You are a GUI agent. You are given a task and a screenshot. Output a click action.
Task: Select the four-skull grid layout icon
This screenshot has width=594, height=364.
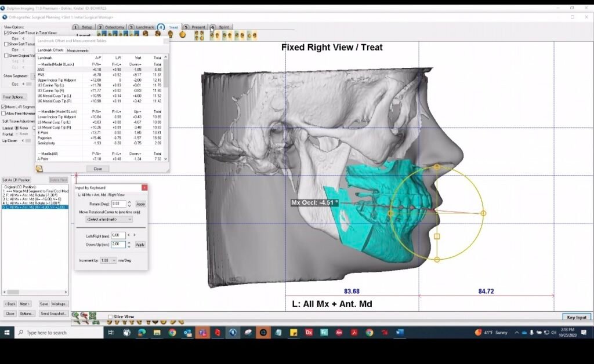pyautogui.click(x=199, y=35)
